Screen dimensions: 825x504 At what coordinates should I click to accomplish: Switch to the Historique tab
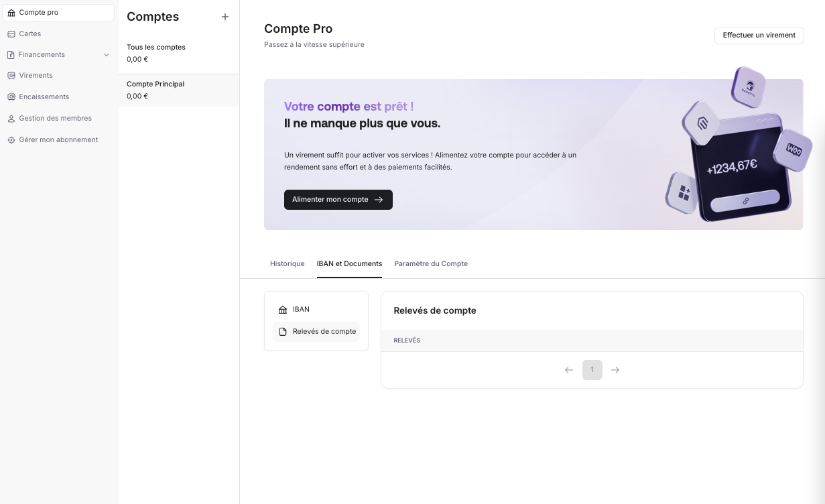click(287, 264)
